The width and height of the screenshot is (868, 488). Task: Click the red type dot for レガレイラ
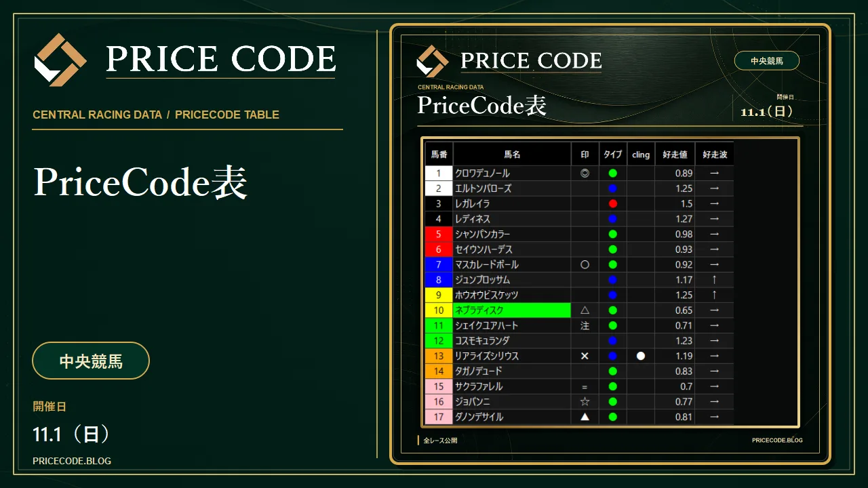point(613,204)
